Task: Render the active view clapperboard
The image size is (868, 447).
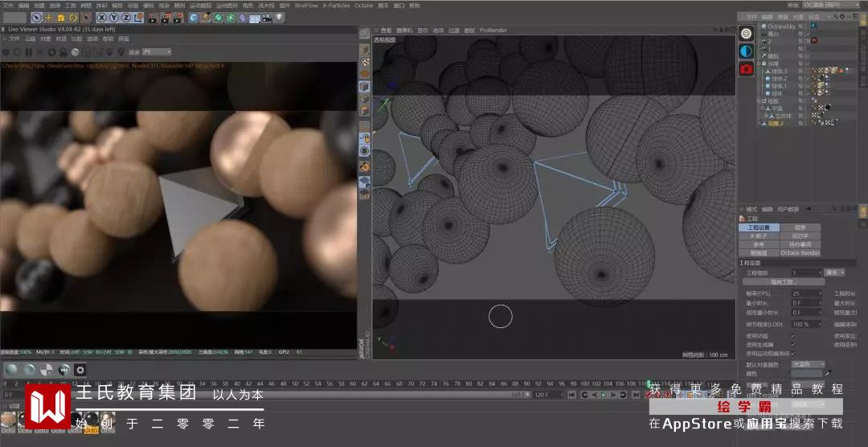Action: click(154, 18)
